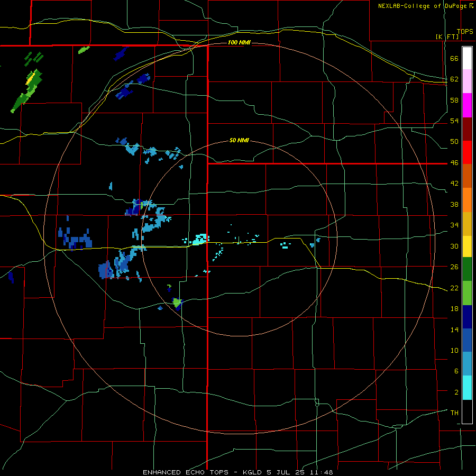Click the gold band between 38 and 34
This screenshot has width=476, height=476.
click(x=467, y=224)
